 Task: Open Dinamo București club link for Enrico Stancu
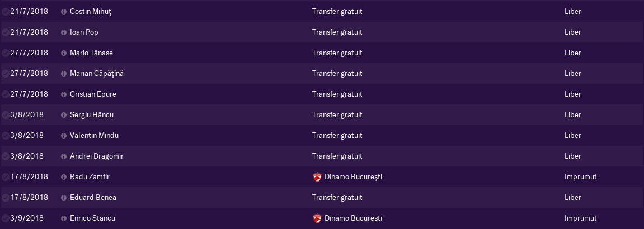[353, 218]
